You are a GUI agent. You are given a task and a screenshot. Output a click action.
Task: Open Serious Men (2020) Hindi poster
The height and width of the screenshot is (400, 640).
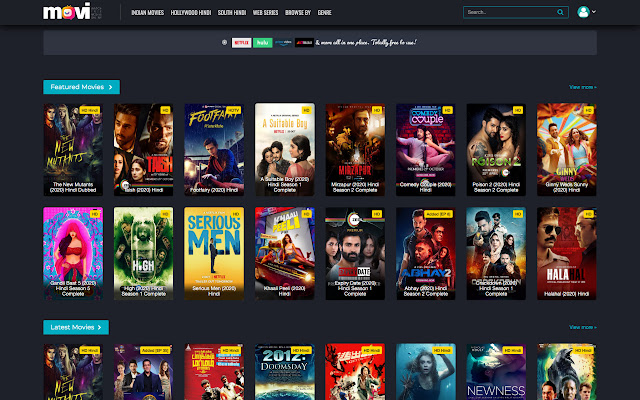click(x=214, y=253)
